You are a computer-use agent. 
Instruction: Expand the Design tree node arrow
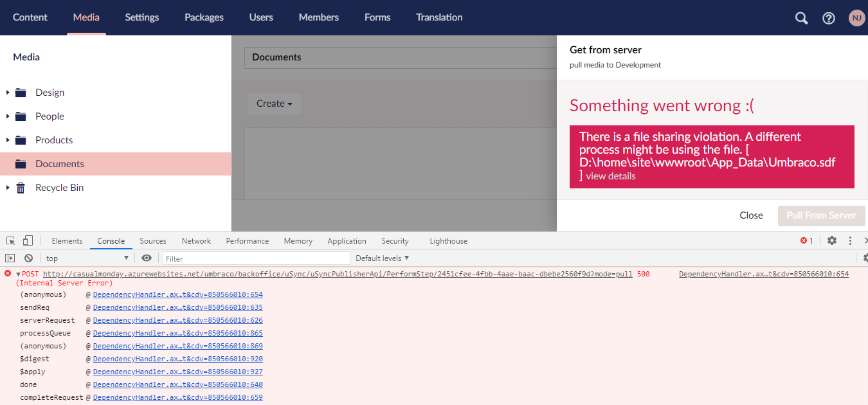pyautogui.click(x=8, y=93)
